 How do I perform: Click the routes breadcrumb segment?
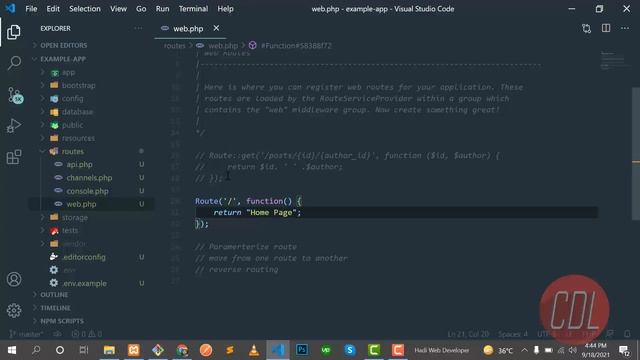pyautogui.click(x=175, y=46)
